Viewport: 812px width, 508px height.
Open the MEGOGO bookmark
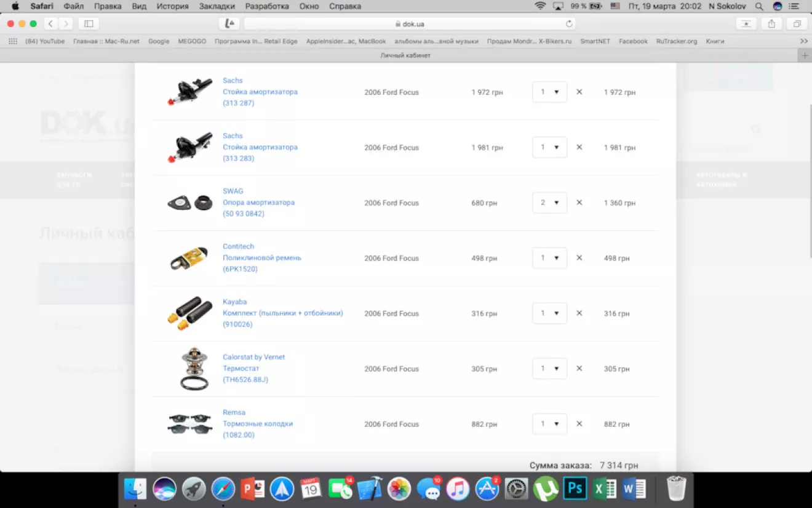tap(192, 41)
